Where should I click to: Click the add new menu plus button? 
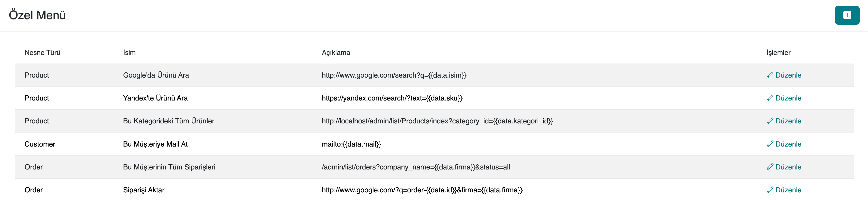coord(847,15)
